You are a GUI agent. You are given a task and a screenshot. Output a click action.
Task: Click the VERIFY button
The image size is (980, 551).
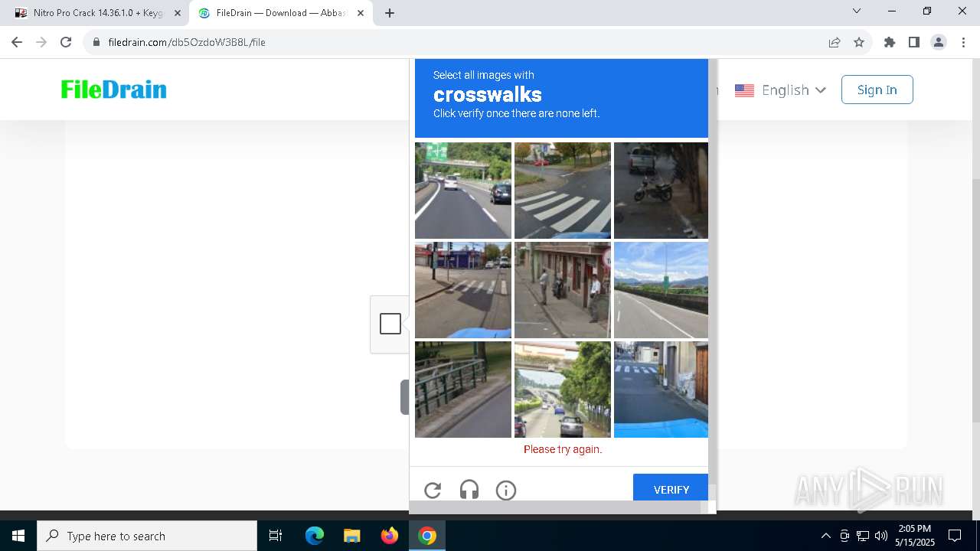(x=671, y=488)
